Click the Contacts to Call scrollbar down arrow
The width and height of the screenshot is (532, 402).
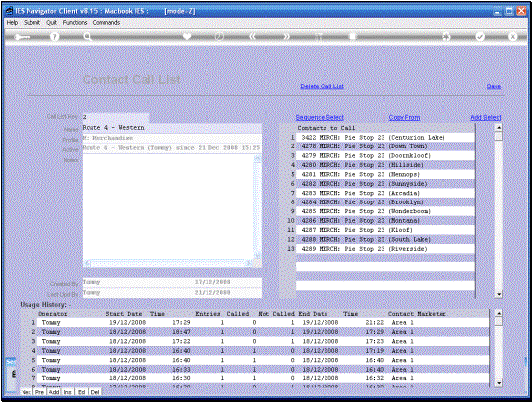499,294
